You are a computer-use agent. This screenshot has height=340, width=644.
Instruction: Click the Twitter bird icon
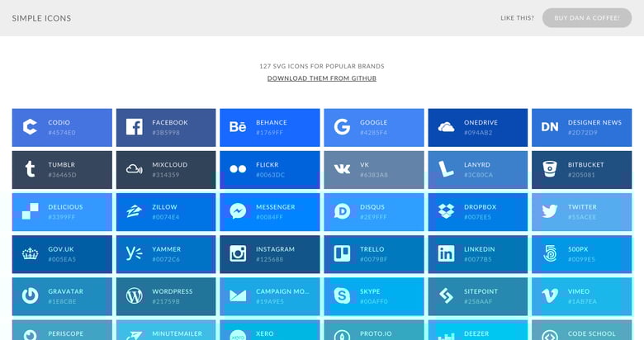(550, 211)
